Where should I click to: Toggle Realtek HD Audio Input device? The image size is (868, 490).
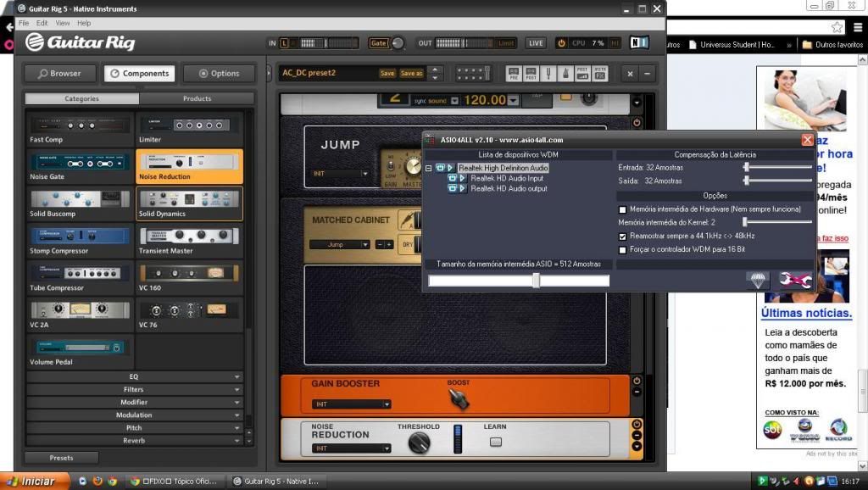click(453, 178)
